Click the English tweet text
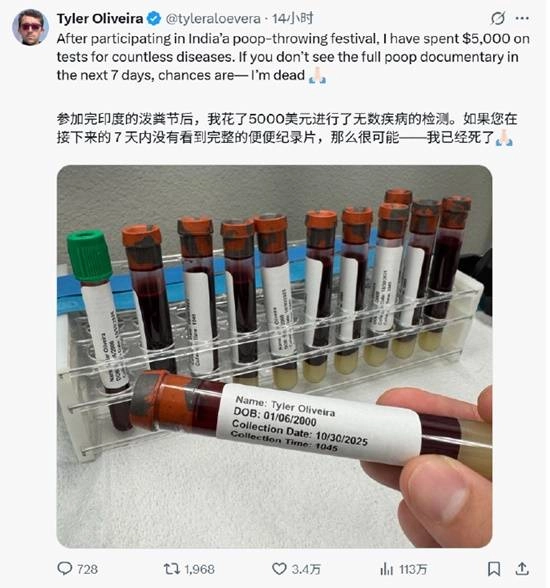This screenshot has height=588, width=550. tap(293, 57)
